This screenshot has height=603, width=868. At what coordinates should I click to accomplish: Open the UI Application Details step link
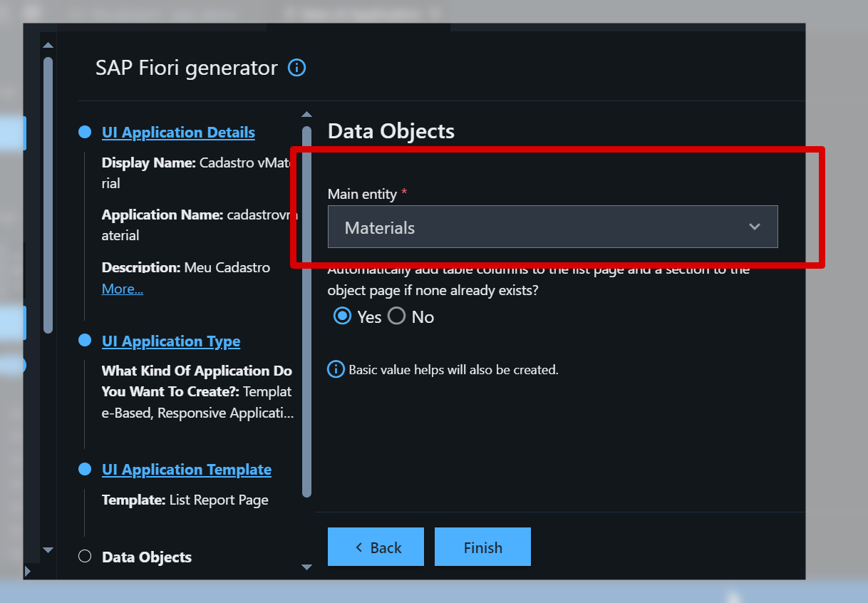pos(178,133)
